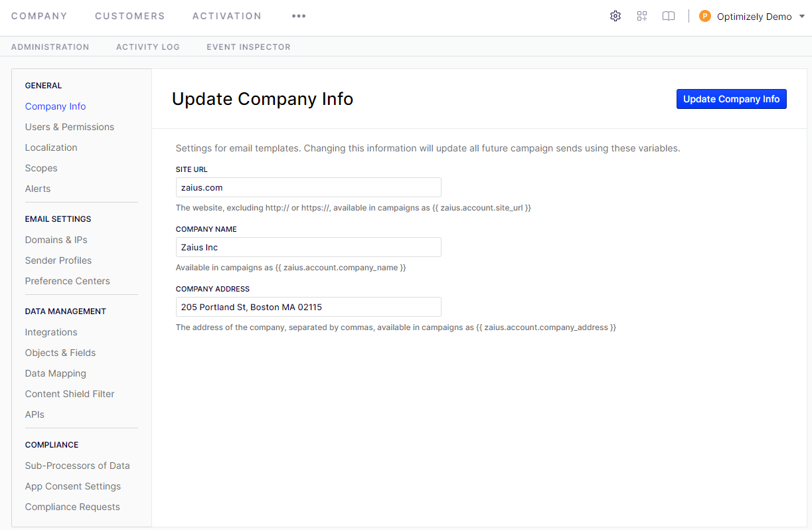This screenshot has height=530, width=812.
Task: Click the app directory grid icon
Action: tap(641, 15)
